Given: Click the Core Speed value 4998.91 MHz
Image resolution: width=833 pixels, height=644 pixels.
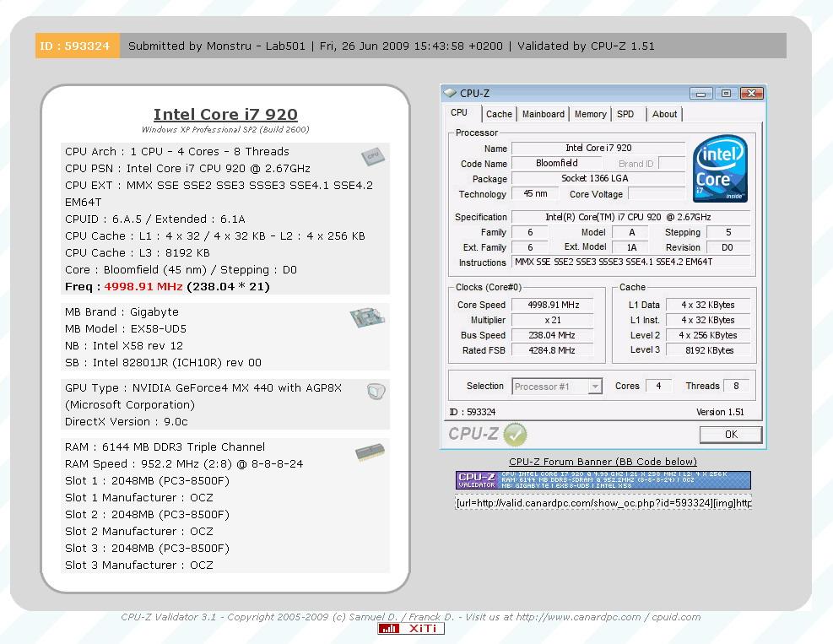Looking at the screenshot, I should click(553, 305).
